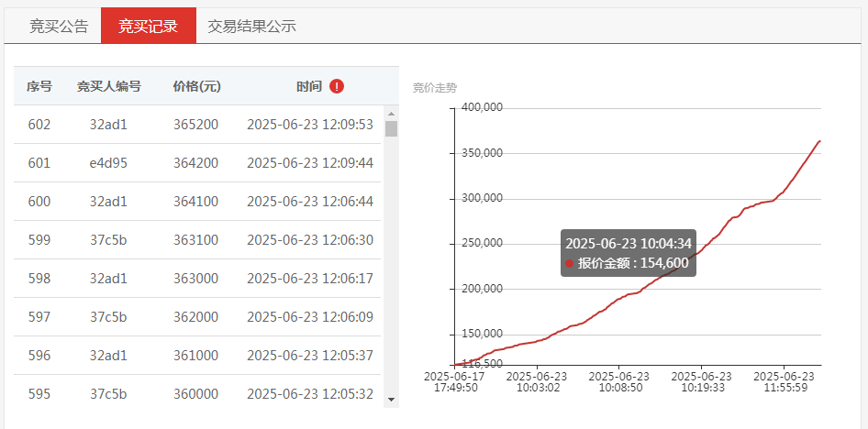This screenshot has width=868, height=429.
Task: Switch to the 交易结果公示 tab
Action: (x=251, y=26)
